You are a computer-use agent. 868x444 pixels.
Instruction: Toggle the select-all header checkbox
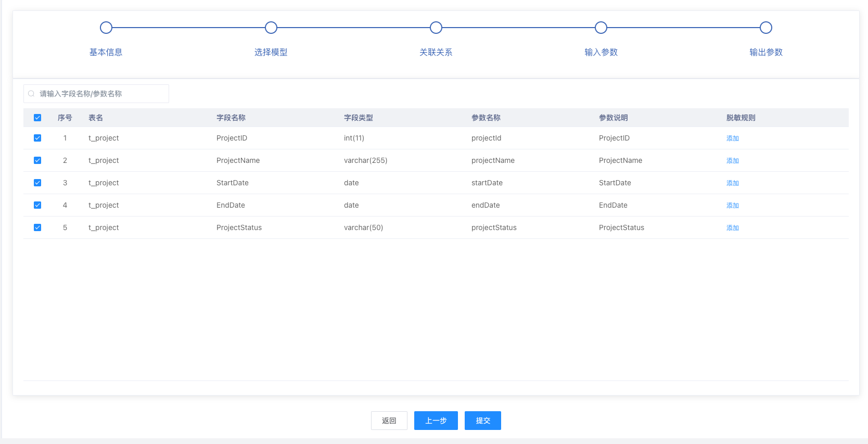point(37,118)
